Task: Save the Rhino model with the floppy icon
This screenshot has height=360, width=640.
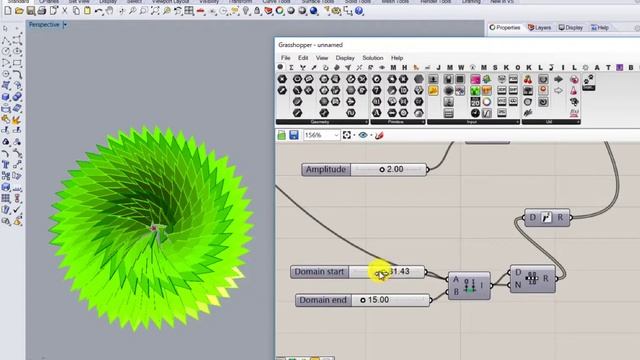Action: (x=31, y=11)
